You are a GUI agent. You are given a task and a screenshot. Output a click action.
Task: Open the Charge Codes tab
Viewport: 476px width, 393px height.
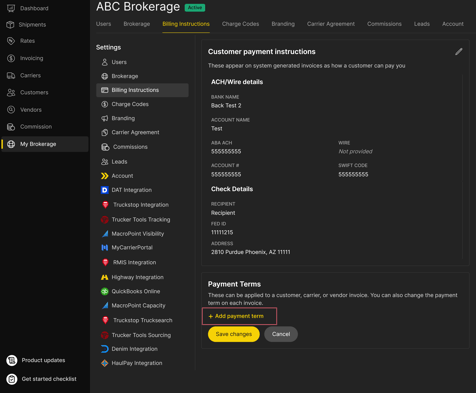(x=240, y=24)
